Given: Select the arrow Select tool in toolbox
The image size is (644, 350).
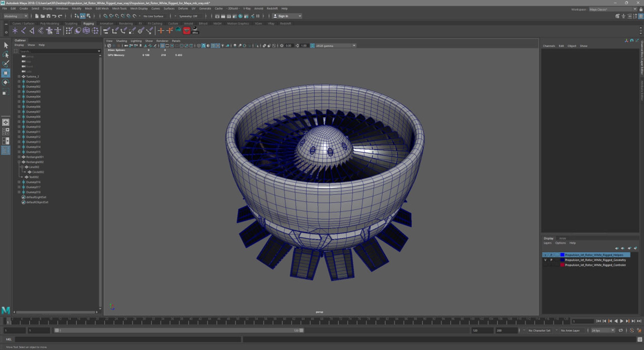Looking at the screenshot, I should point(6,45).
